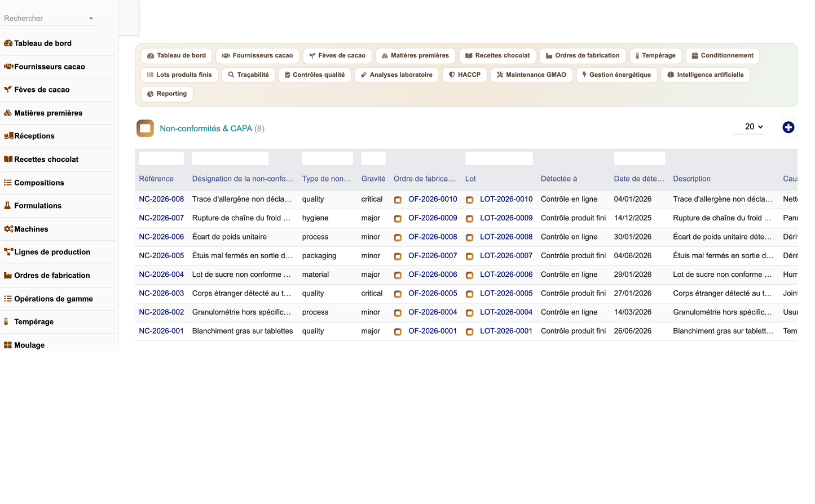Image resolution: width=815 pixels, height=504 pixels.
Task: Click the Tempérage sidebar thermometer icon
Action: (6, 321)
